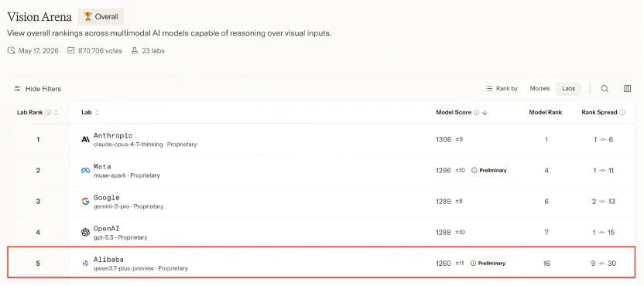Click the Lab Rank info icon

[48, 112]
